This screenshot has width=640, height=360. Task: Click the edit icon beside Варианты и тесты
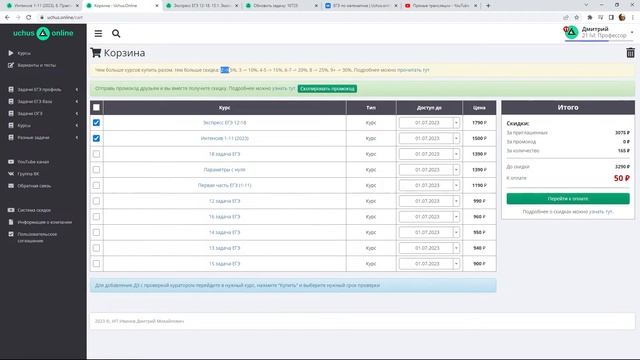(x=11, y=65)
